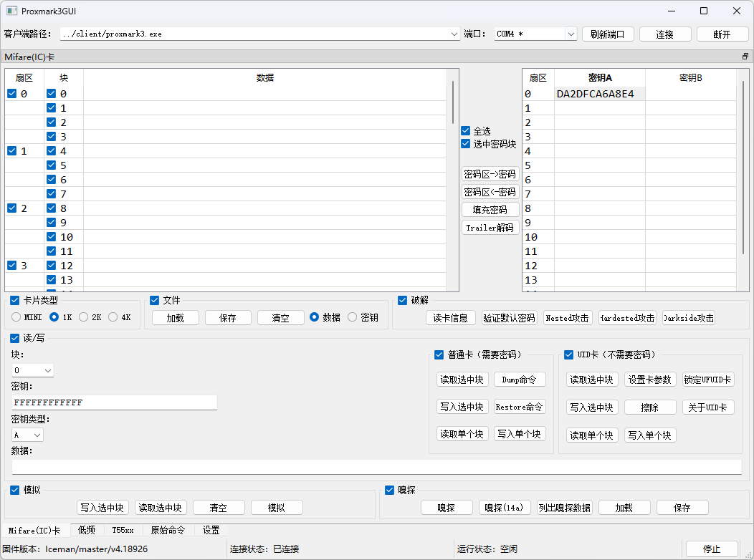Screen dimensions: 754x560
Task: Click the dock/float icon of Mifare(IC)卡 panel
Action: point(745,57)
